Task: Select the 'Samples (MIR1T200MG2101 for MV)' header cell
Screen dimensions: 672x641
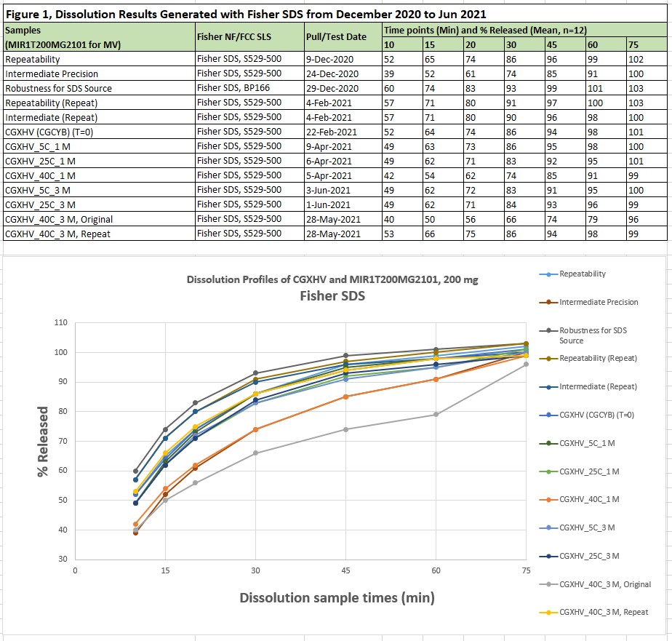Action: (x=99, y=37)
